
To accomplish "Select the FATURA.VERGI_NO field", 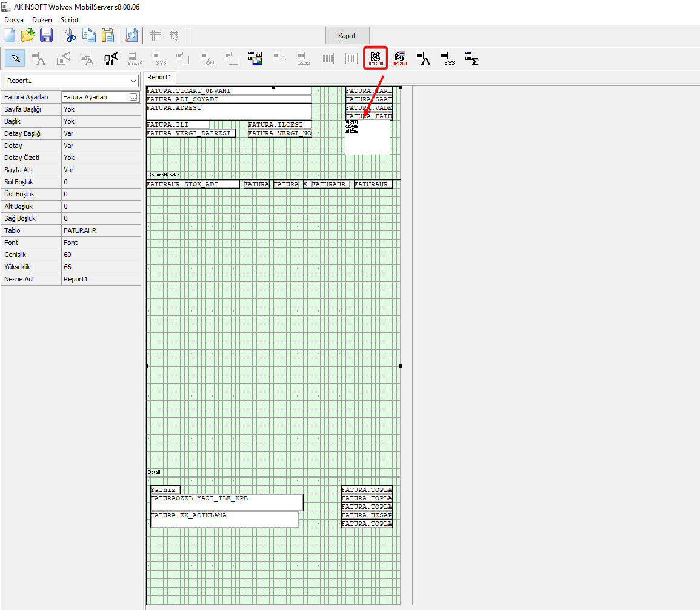I will (x=280, y=133).
